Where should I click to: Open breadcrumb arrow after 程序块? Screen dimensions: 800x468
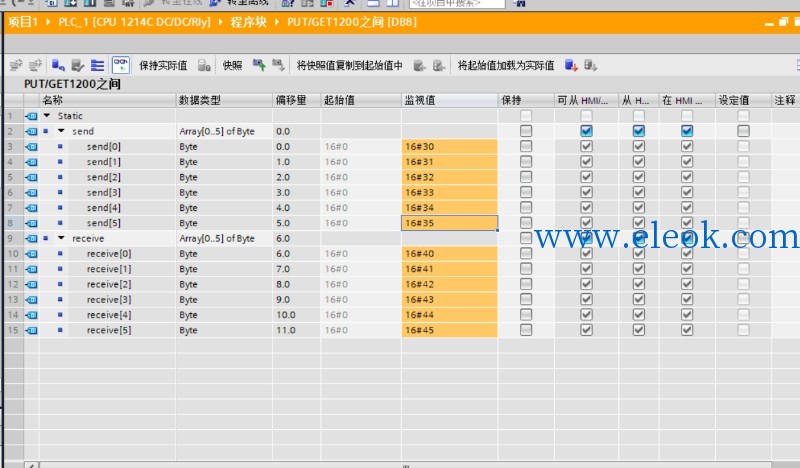(x=277, y=22)
